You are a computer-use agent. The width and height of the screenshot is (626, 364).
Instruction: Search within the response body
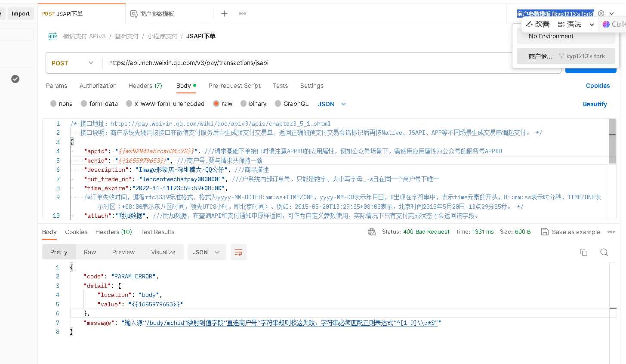point(604,252)
